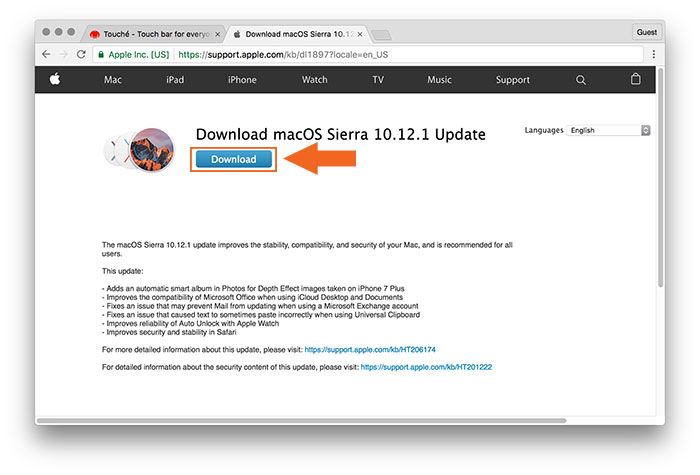This screenshot has width=700, height=475.
Task: Open the Support navigation item
Action: click(512, 80)
